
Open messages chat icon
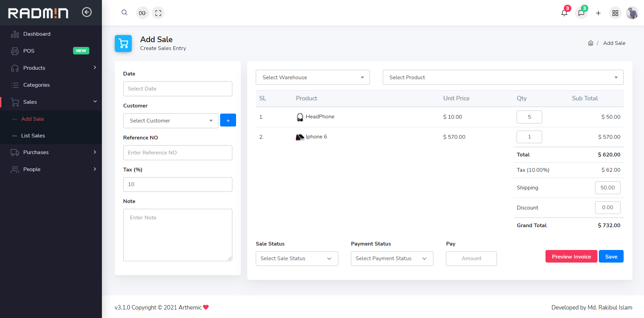click(x=581, y=13)
